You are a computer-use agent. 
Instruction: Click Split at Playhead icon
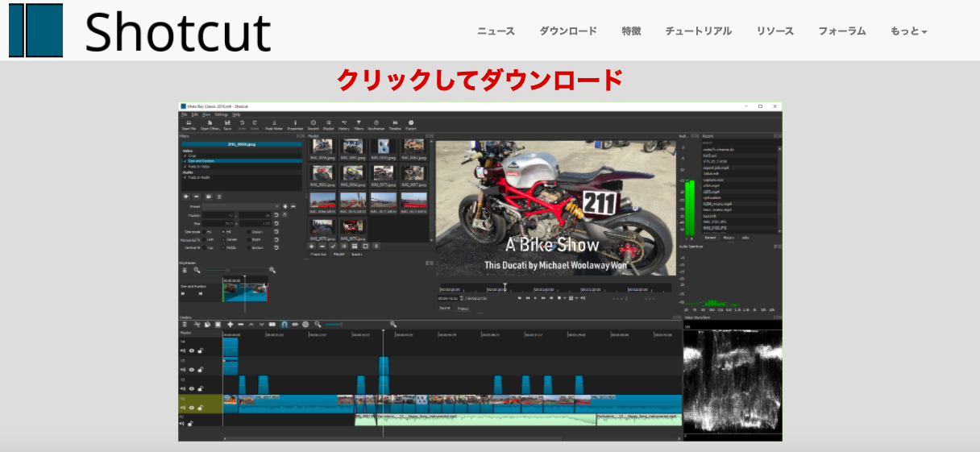[x=272, y=325]
